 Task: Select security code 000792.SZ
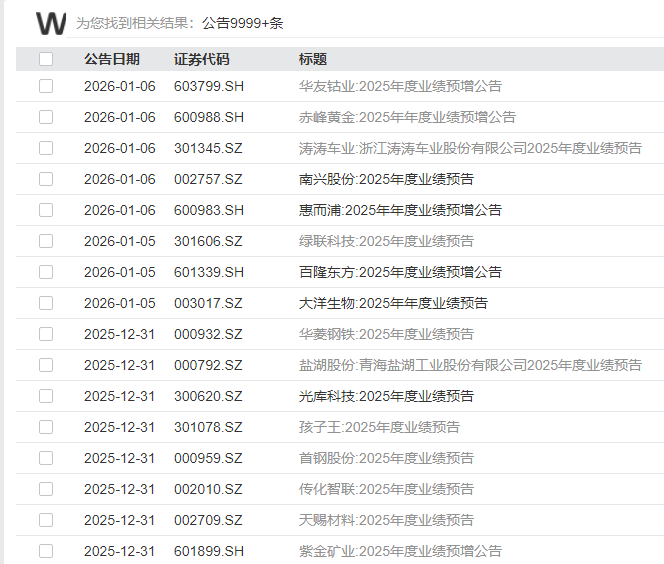[x=208, y=365]
